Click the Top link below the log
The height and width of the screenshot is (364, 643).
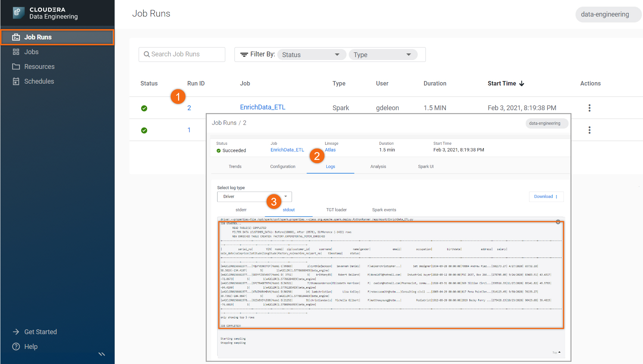[556, 353]
